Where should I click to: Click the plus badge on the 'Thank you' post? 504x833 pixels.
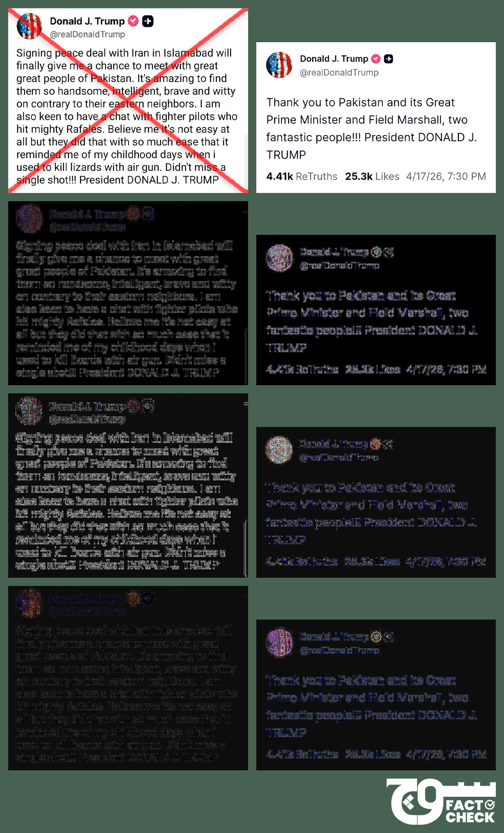click(389, 59)
